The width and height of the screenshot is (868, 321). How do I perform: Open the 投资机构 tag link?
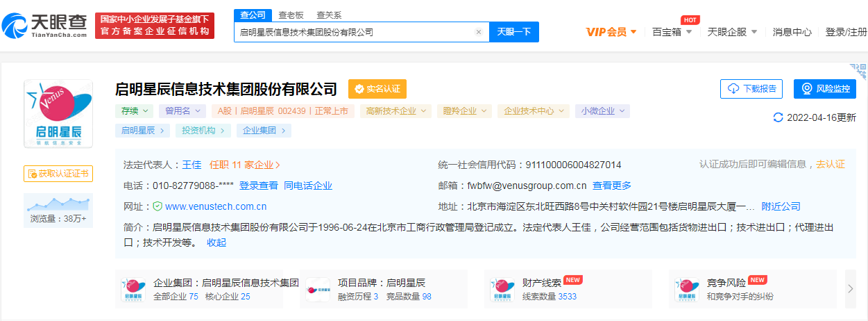(203, 130)
